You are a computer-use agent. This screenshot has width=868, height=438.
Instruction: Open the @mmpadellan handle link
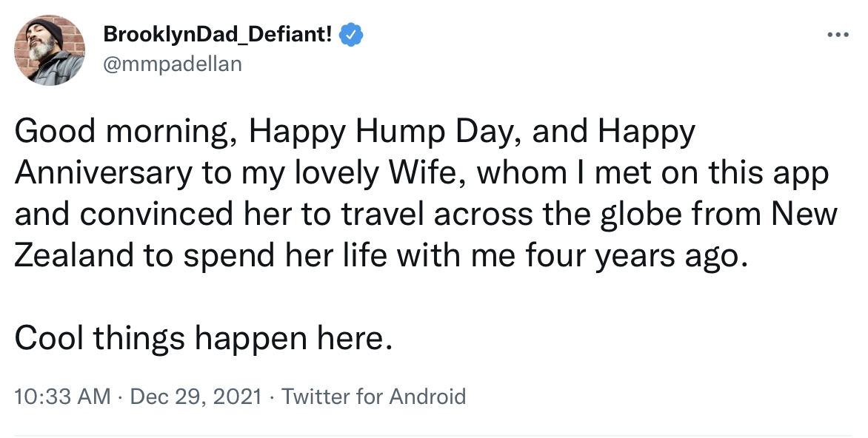[173, 64]
